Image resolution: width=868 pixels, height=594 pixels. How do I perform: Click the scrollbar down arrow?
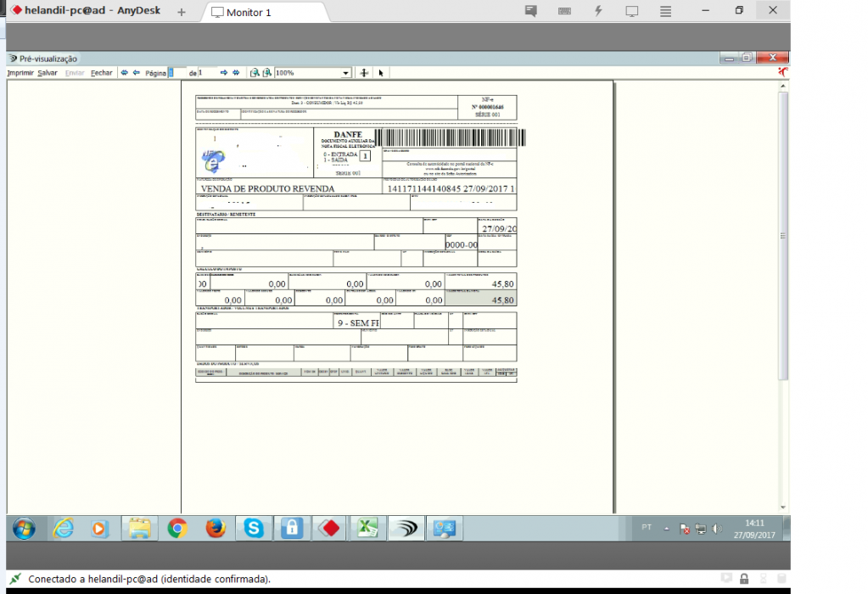783,507
